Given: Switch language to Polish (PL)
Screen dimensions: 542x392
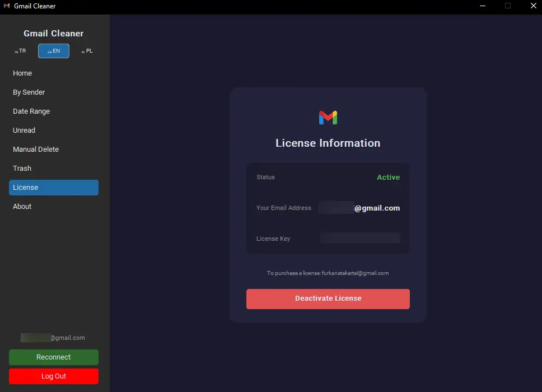Looking at the screenshot, I should pyautogui.click(x=87, y=51).
